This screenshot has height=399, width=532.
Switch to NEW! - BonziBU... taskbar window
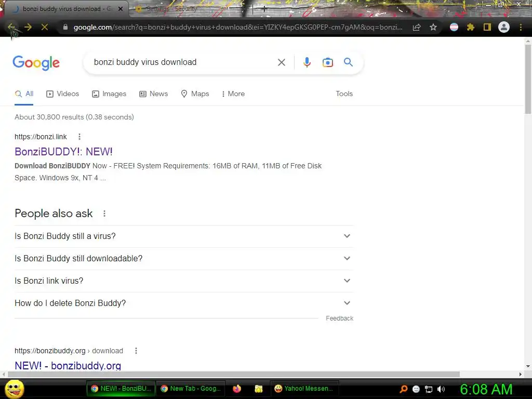pos(121,389)
